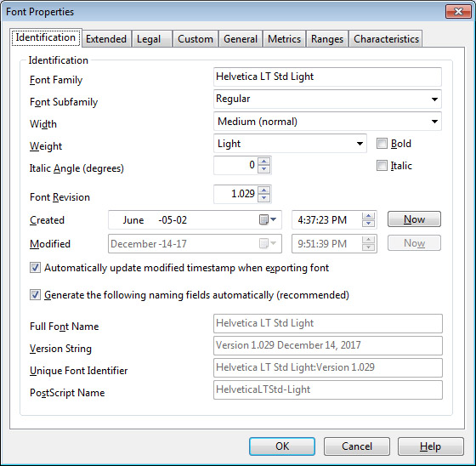Increment the Created time spinner up

click(368, 216)
